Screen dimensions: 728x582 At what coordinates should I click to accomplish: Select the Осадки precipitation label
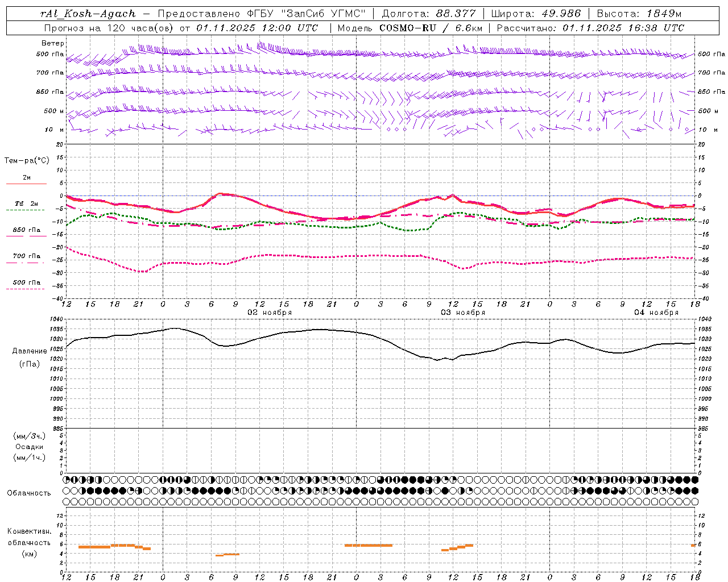coord(29,447)
